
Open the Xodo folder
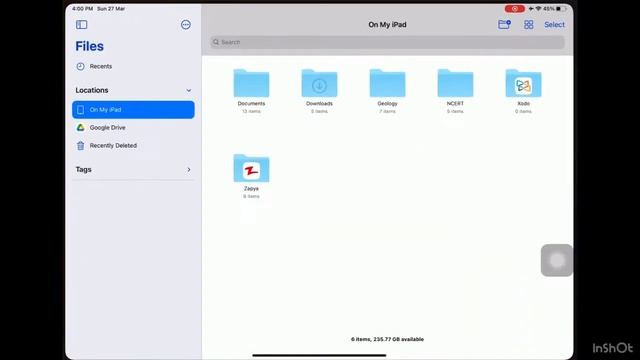(x=523, y=83)
